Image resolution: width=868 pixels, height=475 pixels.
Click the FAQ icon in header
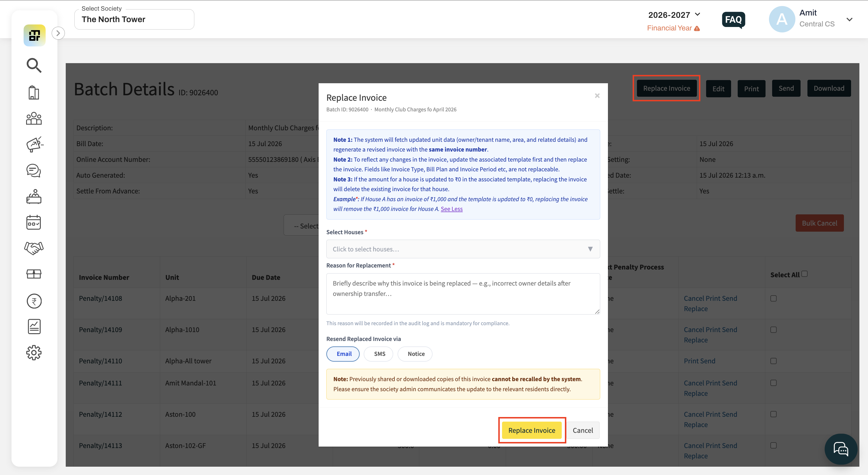(x=733, y=20)
